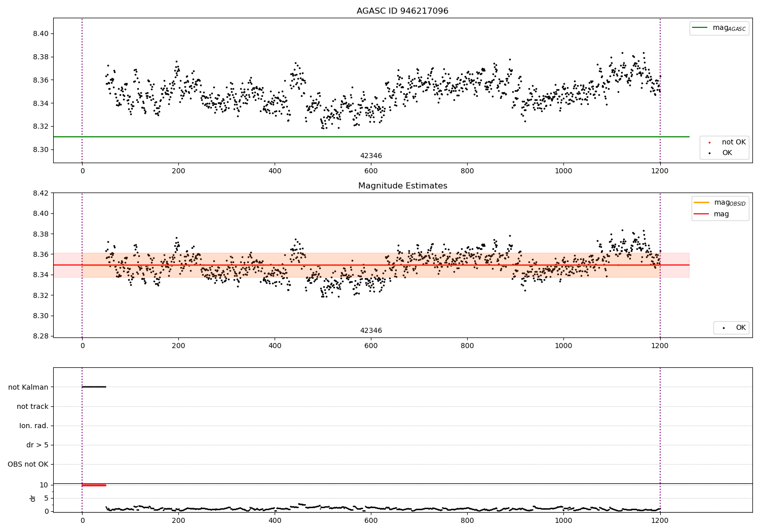Click the 42346 label in the middle plot
Viewport: 760px width, 532px height.
[371, 331]
